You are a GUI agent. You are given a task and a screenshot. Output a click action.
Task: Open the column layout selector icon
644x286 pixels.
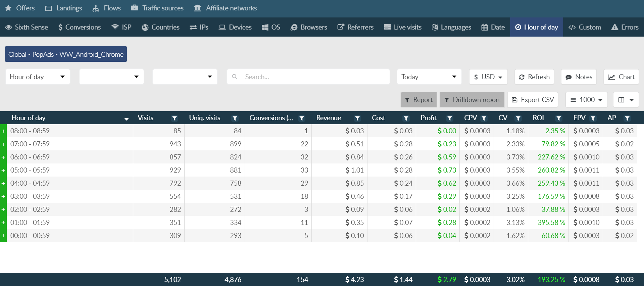pyautogui.click(x=626, y=100)
